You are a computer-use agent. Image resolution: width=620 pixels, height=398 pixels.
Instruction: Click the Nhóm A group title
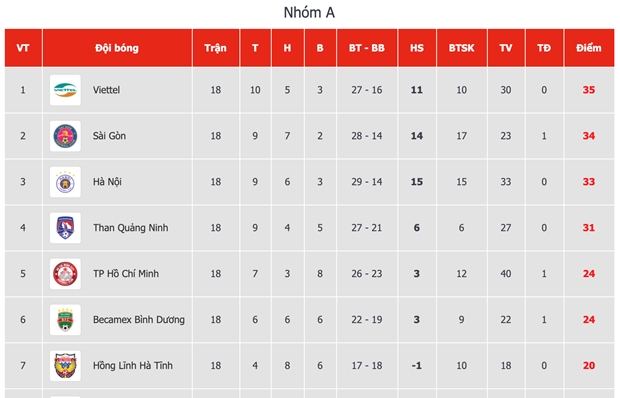coord(309,13)
